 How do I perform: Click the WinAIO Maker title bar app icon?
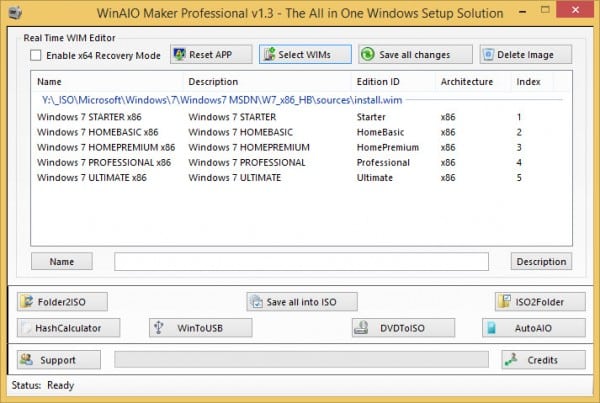click(x=15, y=13)
